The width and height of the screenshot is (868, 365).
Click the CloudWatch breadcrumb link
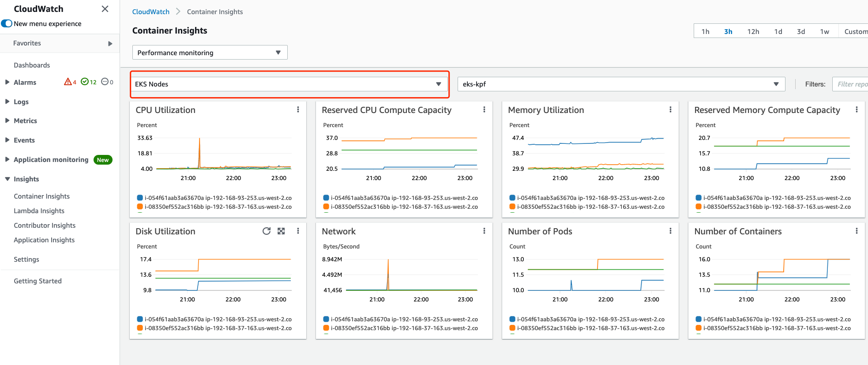coord(151,11)
